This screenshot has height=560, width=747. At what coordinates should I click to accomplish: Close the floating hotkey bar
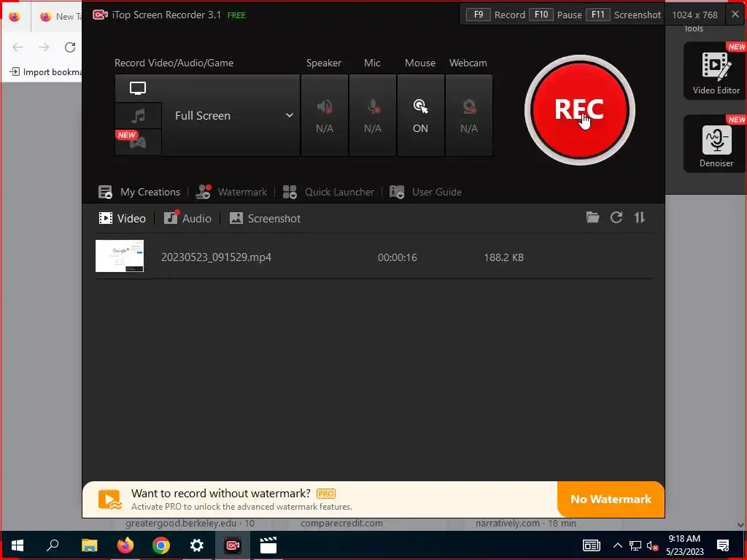click(x=735, y=15)
